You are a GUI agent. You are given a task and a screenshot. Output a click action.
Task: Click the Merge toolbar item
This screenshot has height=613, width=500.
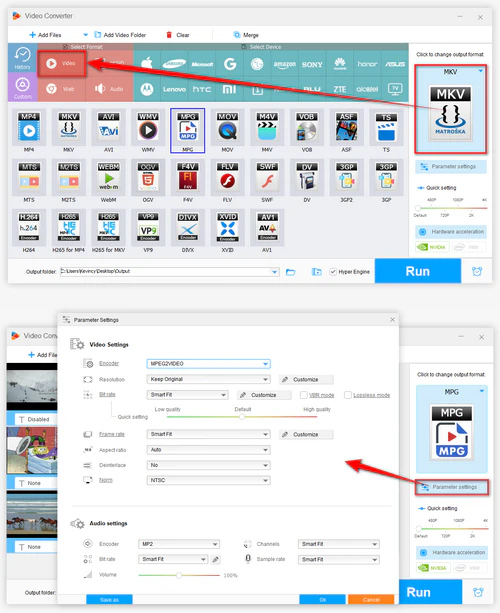(x=246, y=35)
